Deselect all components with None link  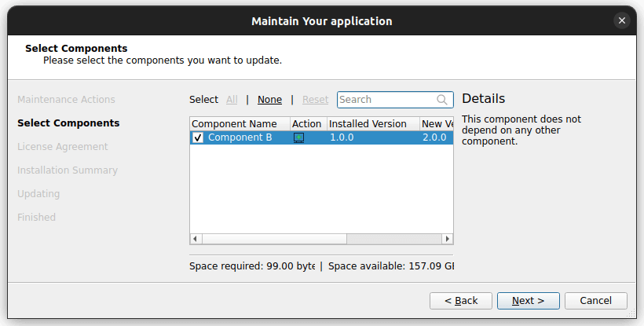point(269,100)
